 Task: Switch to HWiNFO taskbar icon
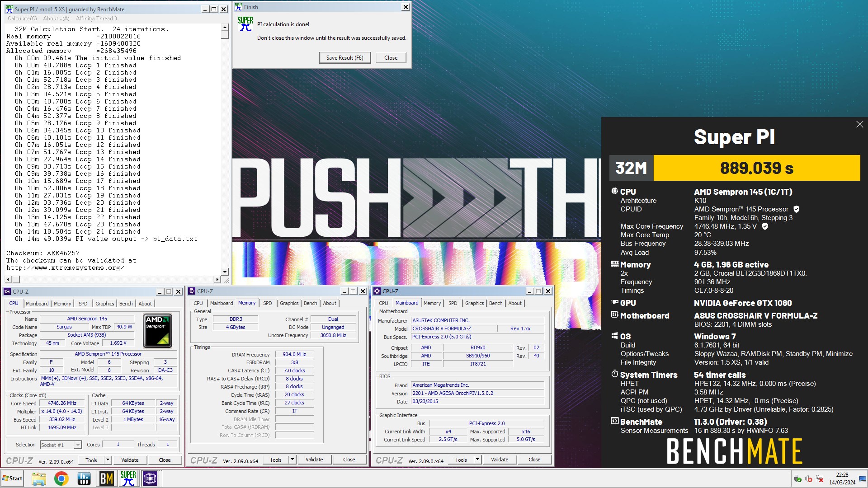[84, 479]
